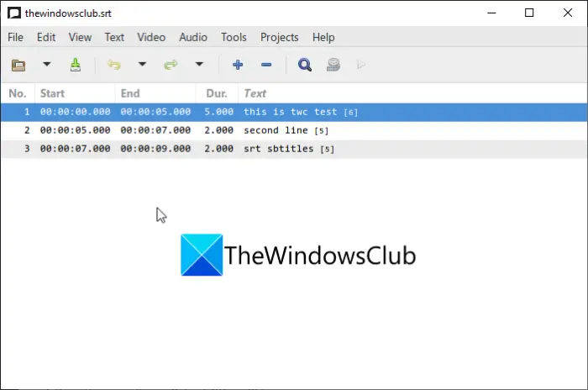Click end time 00:00:07.000 in row 2
588x390 pixels.
pyautogui.click(x=155, y=130)
